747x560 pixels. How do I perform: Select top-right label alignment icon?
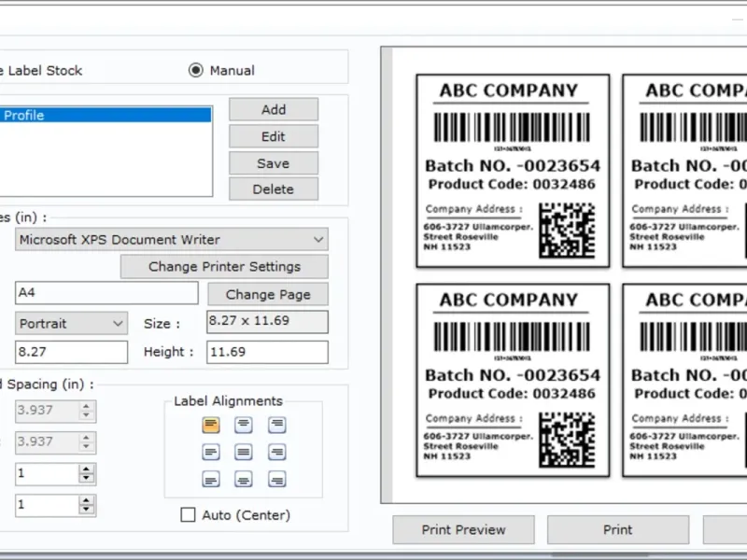pos(276,425)
